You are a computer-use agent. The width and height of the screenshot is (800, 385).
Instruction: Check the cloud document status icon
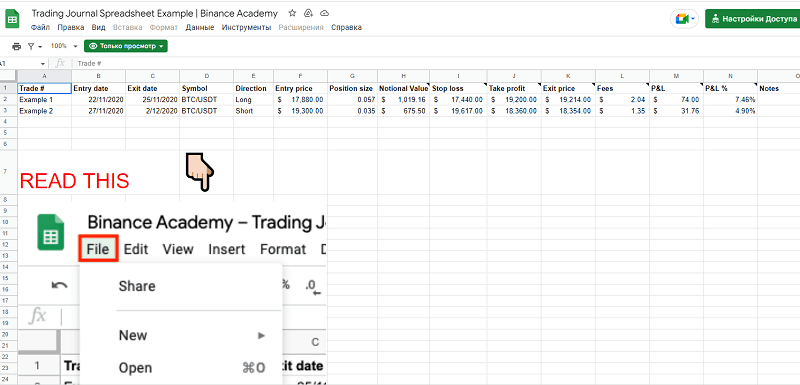[x=324, y=13]
